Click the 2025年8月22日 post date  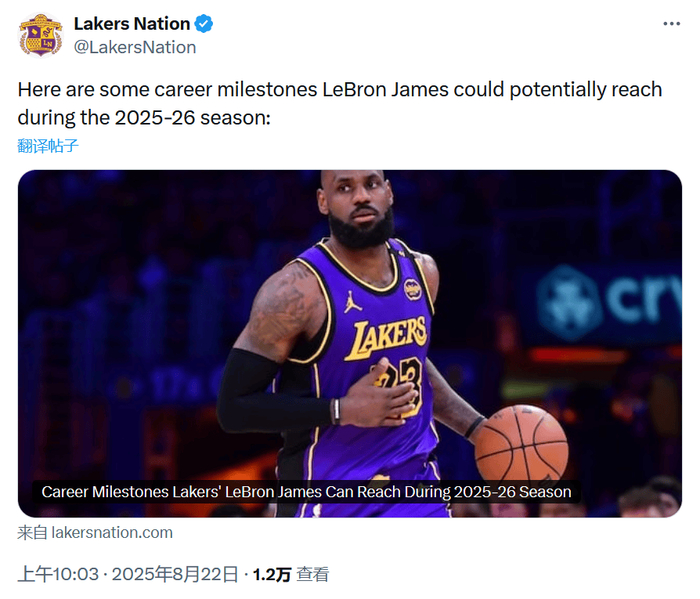[175, 574]
